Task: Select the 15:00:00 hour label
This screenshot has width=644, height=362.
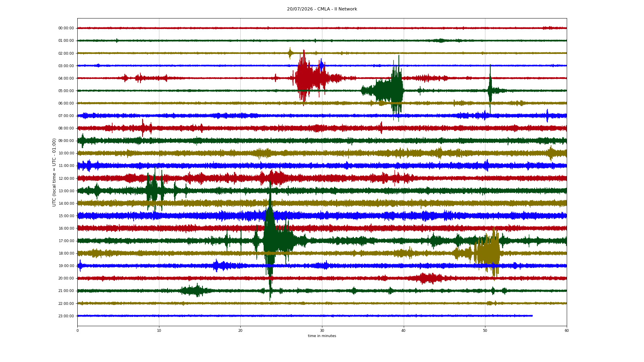Action: (66, 216)
